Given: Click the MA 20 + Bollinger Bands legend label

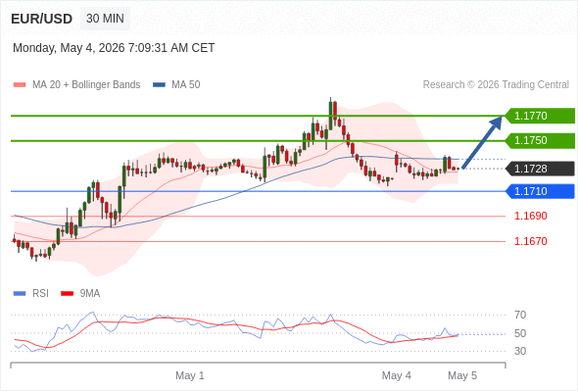Looking at the screenshot, I should pos(86,85).
